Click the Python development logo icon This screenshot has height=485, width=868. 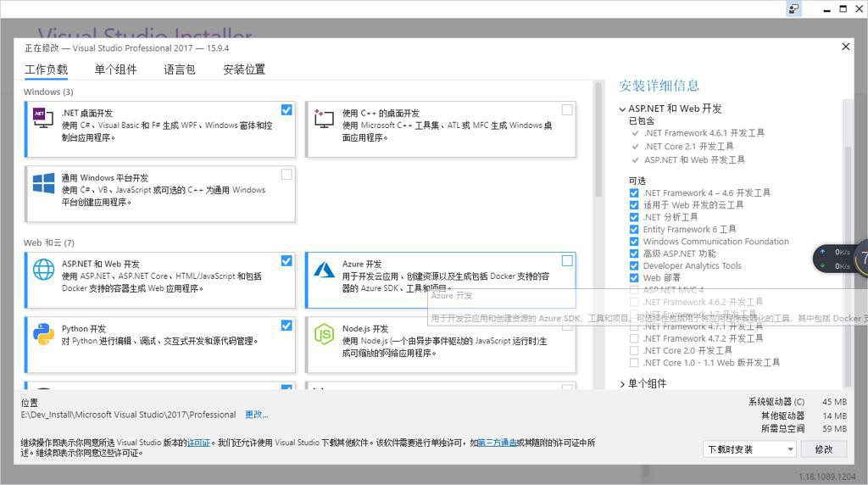click(x=43, y=334)
